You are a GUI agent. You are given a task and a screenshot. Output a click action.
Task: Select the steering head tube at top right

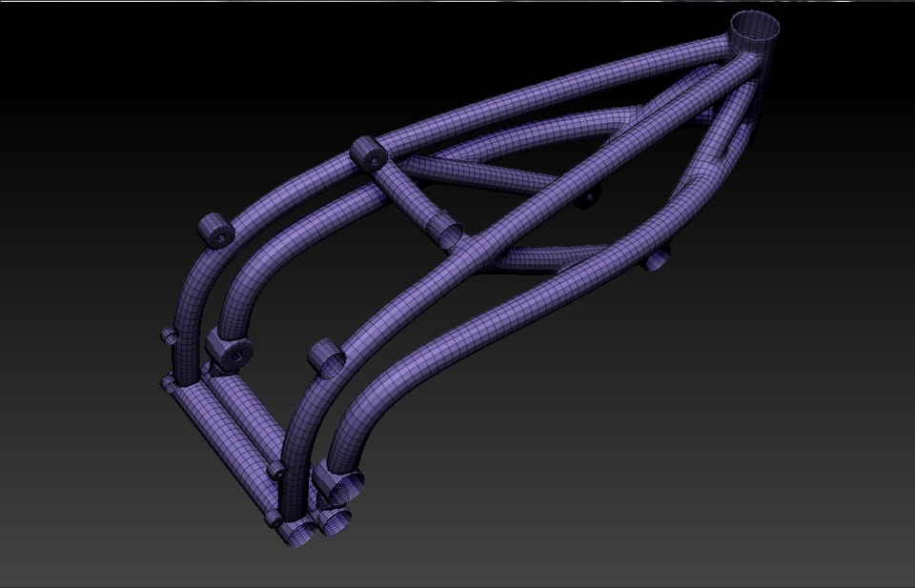tap(753, 52)
